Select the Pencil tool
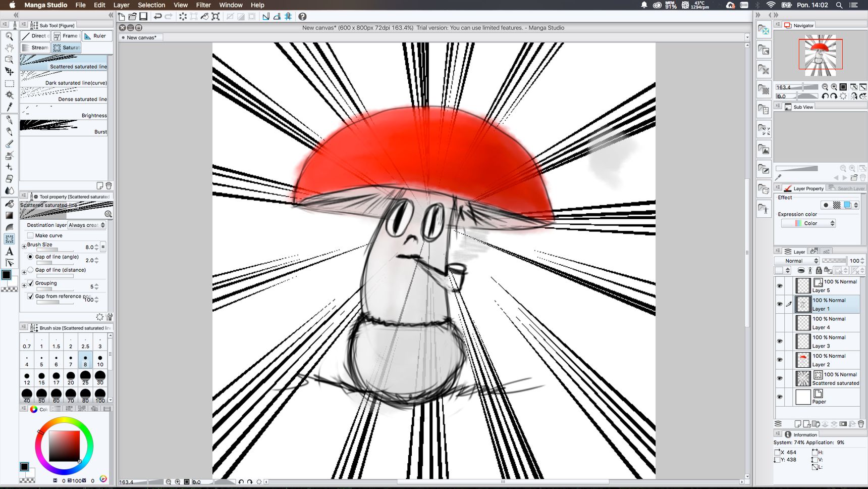868x489 pixels. 9,132
